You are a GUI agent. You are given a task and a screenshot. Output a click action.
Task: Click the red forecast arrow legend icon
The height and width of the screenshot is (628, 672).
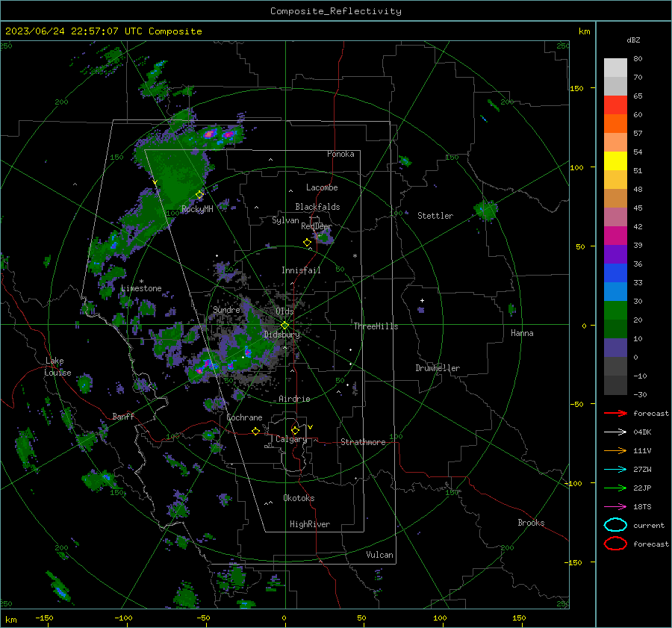point(615,413)
